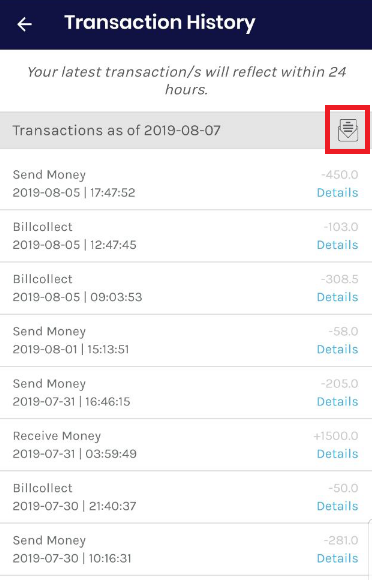The height and width of the screenshot is (580, 375).
Task: Select Send Money entry at 16:46:15
Action: (186, 392)
